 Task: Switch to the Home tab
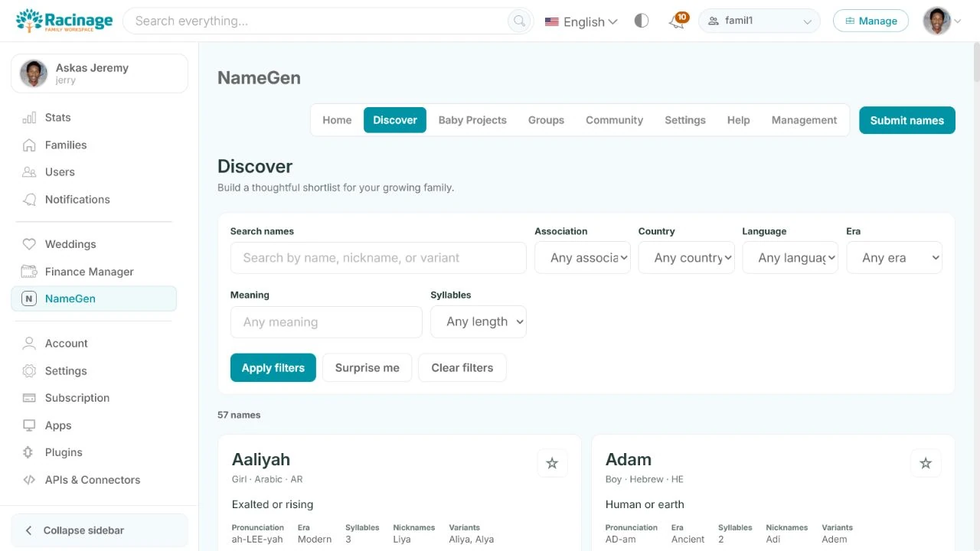(337, 120)
